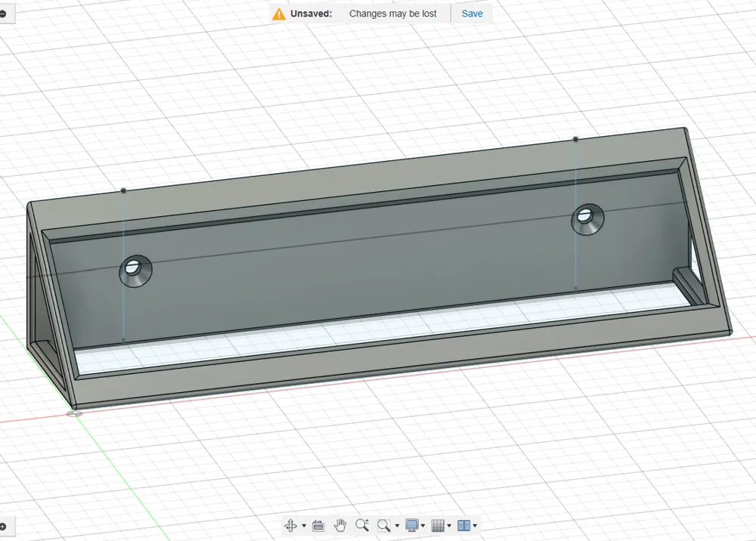Activate the Zoom tool
The width and height of the screenshot is (756, 541).
pyautogui.click(x=361, y=525)
